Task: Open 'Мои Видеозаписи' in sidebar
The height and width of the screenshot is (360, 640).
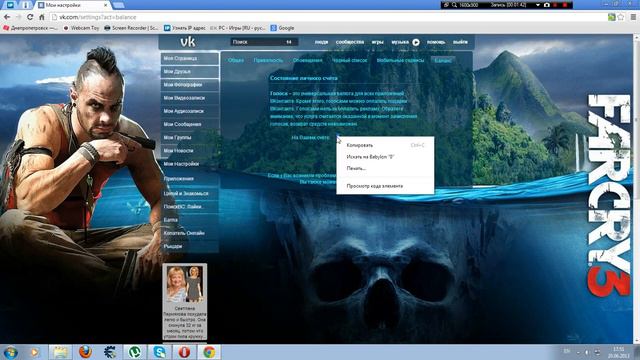Action: [x=190, y=98]
